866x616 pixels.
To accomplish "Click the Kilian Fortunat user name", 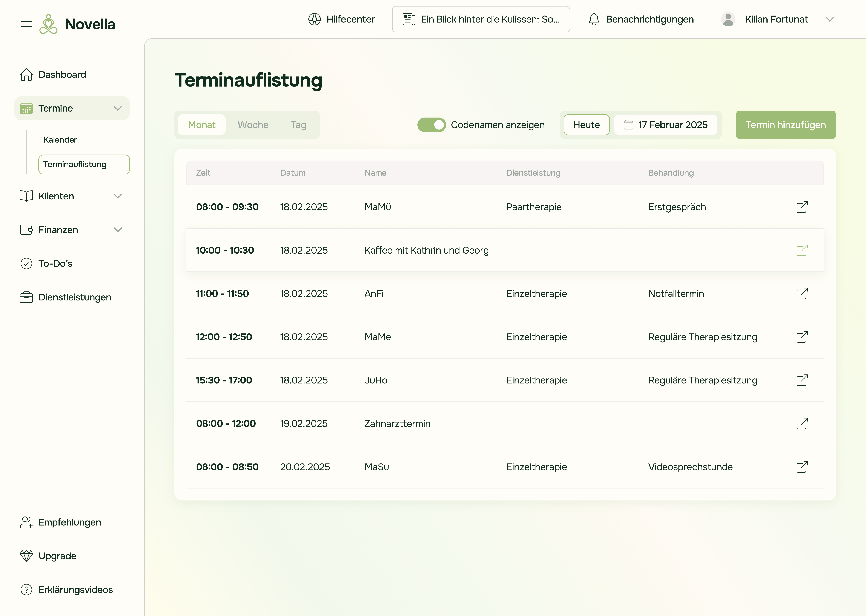I will 777,19.
